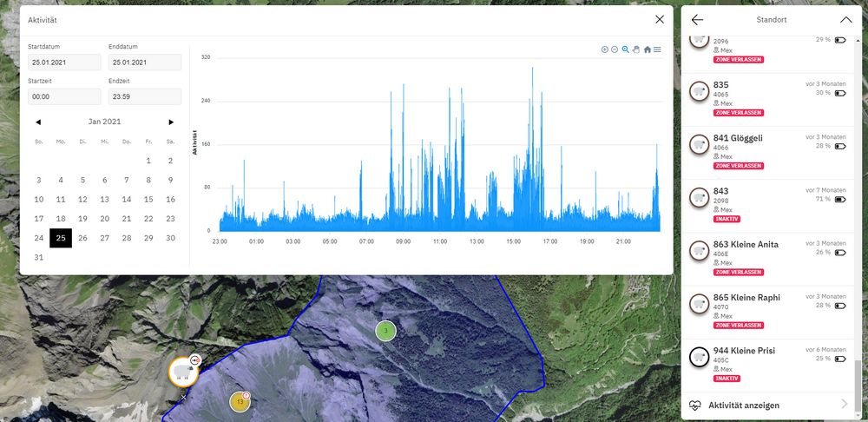Click the yellow cluster marker labeled 13
The height and width of the screenshot is (422, 868).
click(x=240, y=402)
